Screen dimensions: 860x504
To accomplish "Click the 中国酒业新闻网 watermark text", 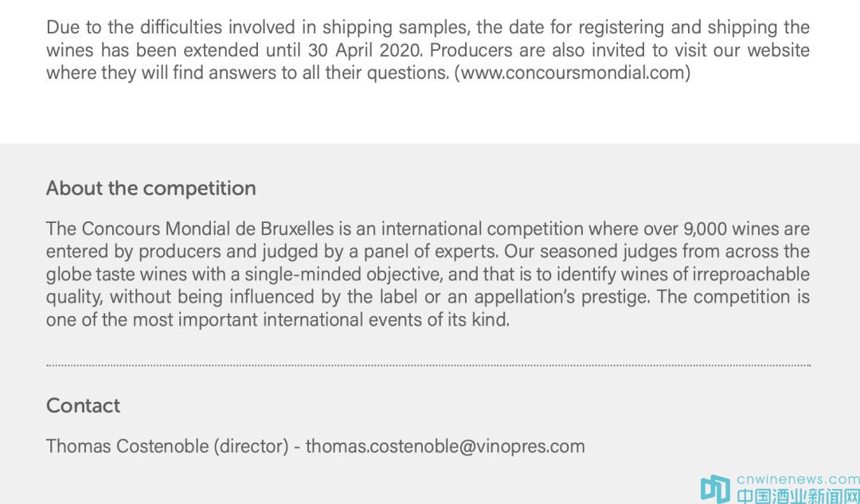I will click(797, 495).
